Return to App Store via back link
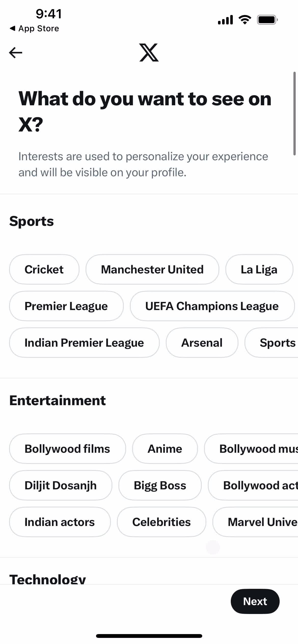This screenshot has height=644, width=298. 34,28
